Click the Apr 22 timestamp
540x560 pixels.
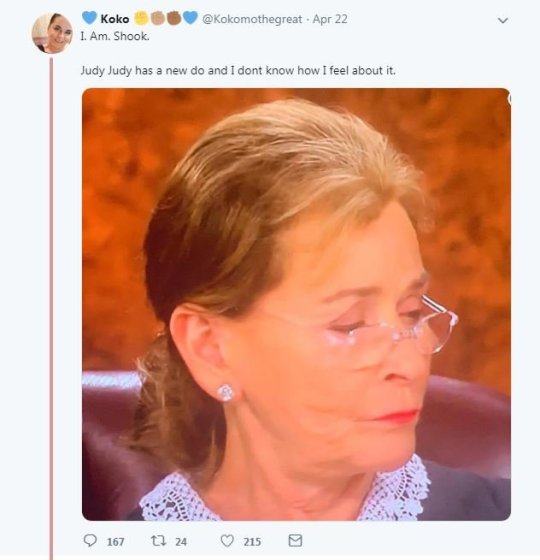pos(330,19)
